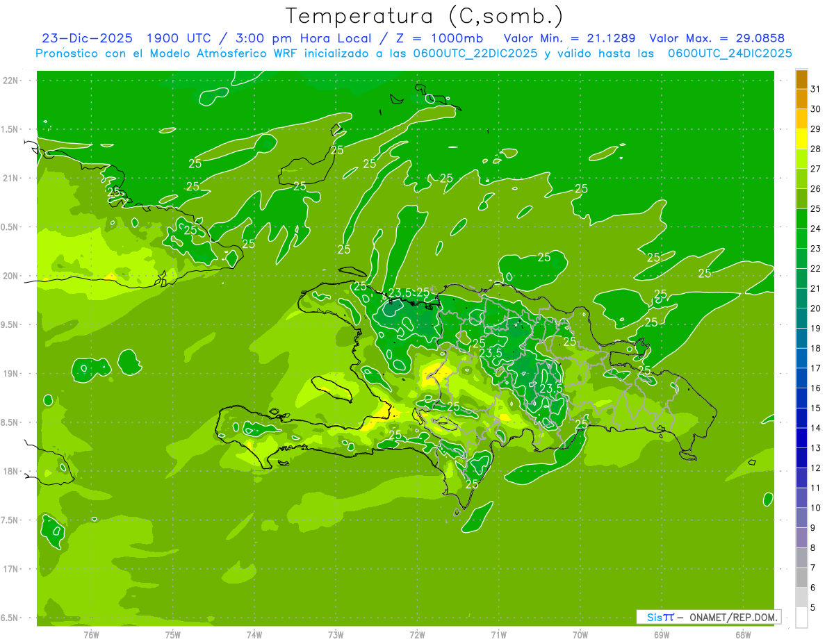Click the color bar swatch between 5 and 6
Image resolution: width=834 pixels, height=644 pixels.
(x=802, y=598)
